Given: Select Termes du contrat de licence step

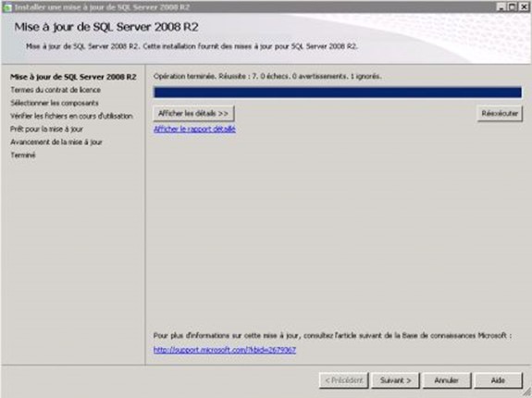Looking at the screenshot, I should (56, 90).
